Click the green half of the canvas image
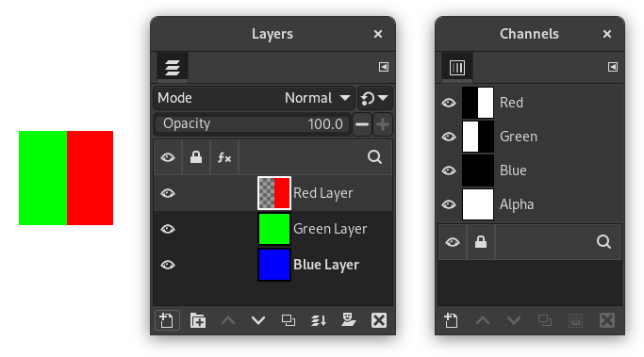 (x=42, y=178)
